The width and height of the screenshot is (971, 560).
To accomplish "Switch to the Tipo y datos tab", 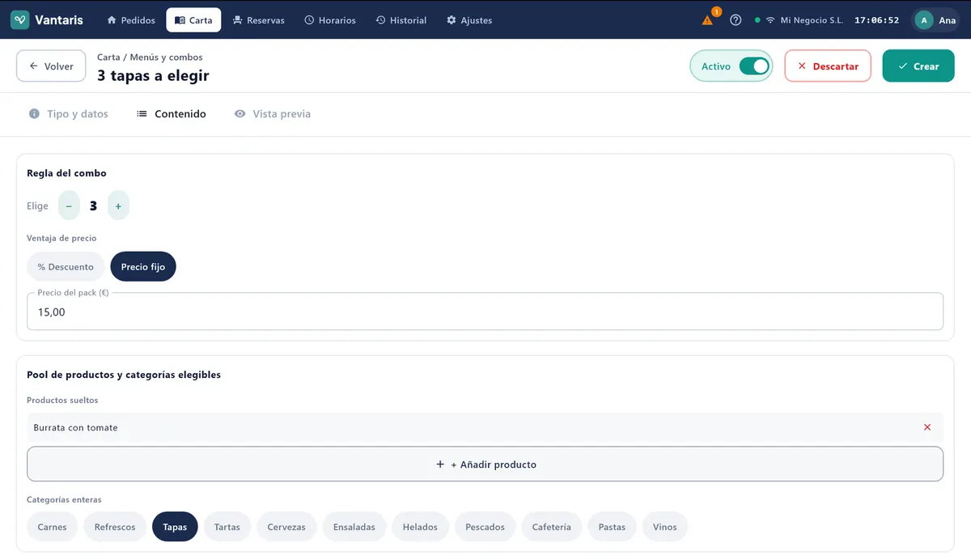I will click(69, 114).
